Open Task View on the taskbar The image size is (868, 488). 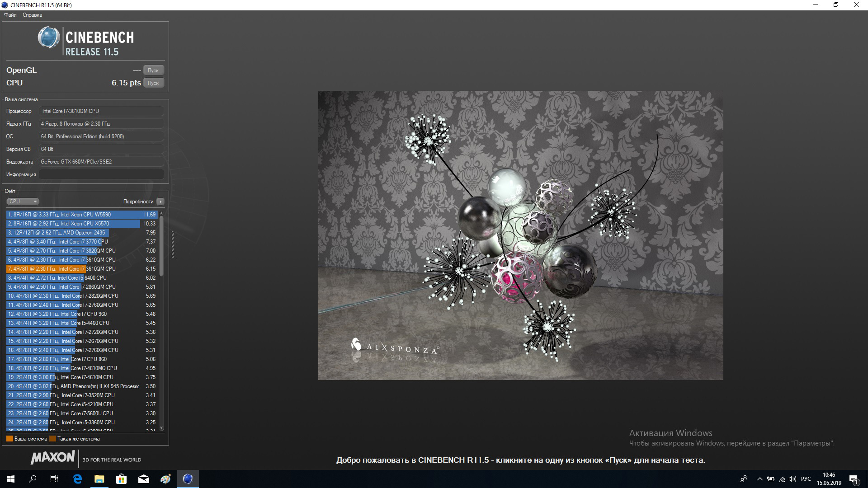pos(54,479)
